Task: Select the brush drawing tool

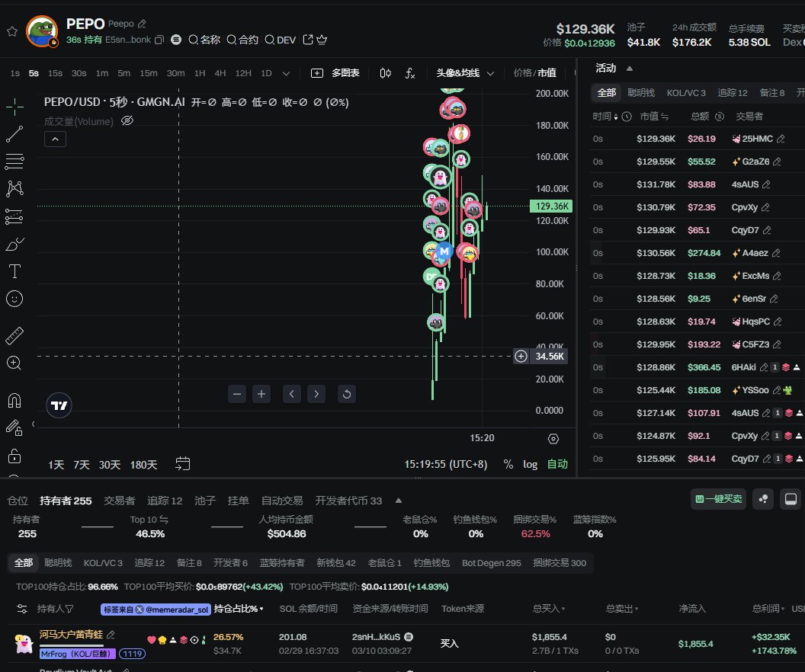Action: [14, 244]
